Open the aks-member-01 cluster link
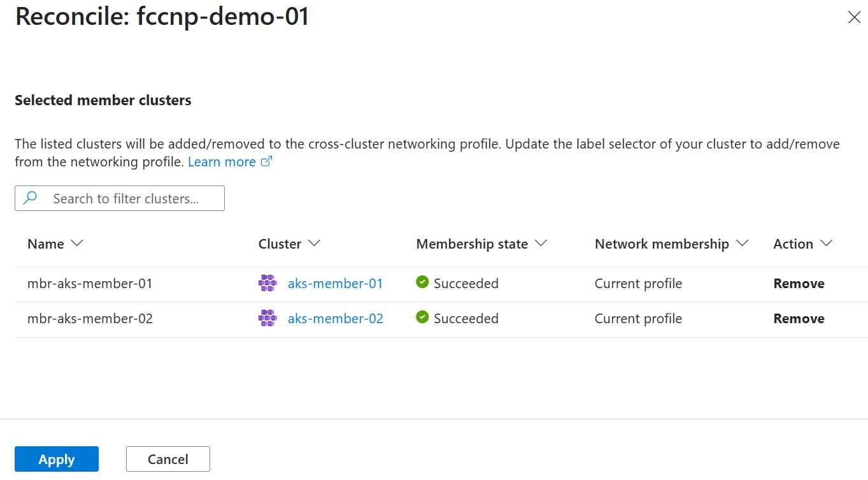Viewport: 868px width, 480px height. [336, 283]
